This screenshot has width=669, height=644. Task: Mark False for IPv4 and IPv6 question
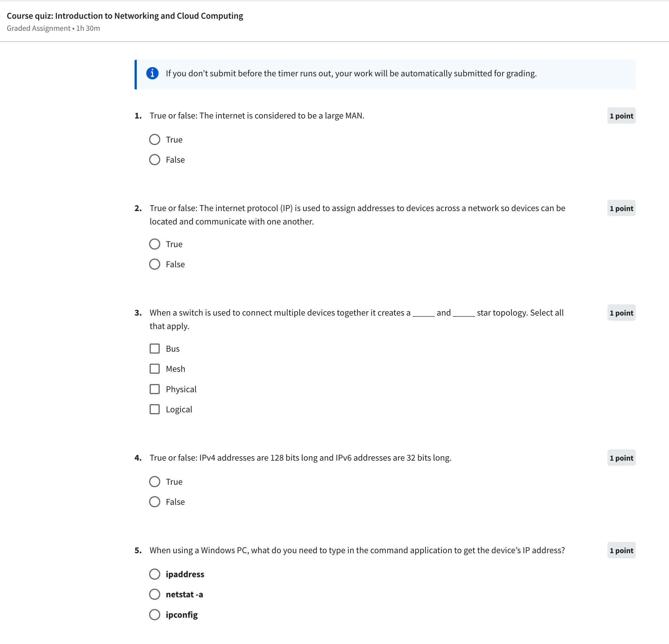[155, 502]
